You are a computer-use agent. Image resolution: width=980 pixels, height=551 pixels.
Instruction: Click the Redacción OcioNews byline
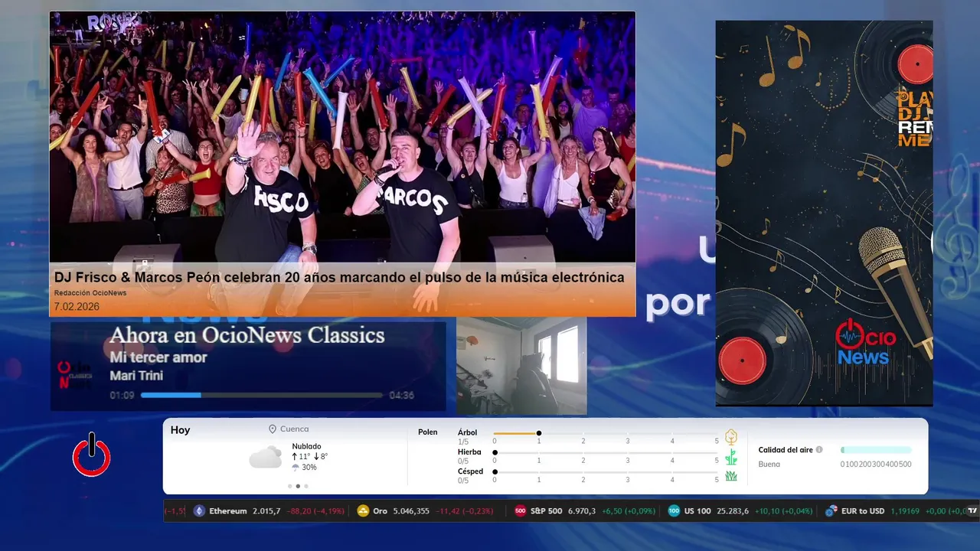[90, 293]
